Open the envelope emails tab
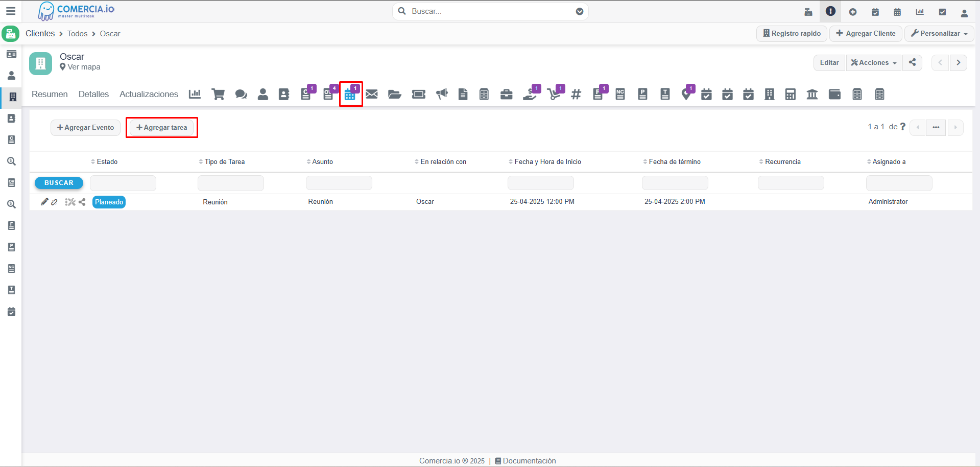Screen dimensions: 980x467 coord(372,94)
